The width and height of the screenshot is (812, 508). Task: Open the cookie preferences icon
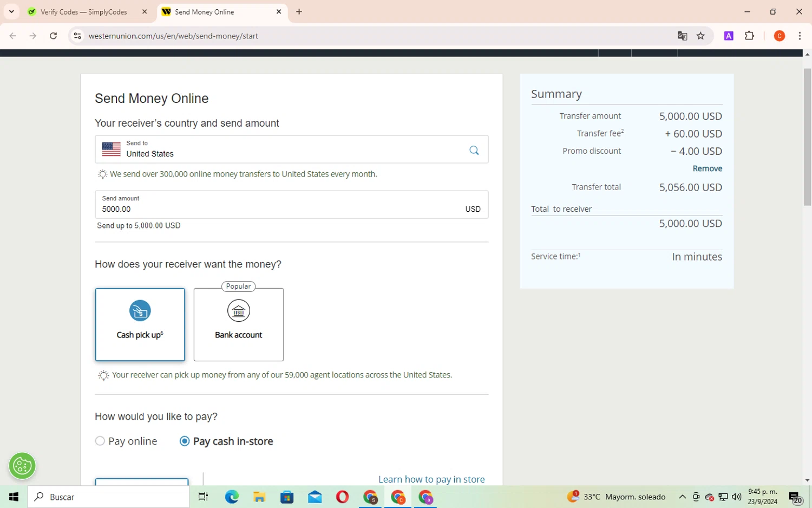(22, 466)
